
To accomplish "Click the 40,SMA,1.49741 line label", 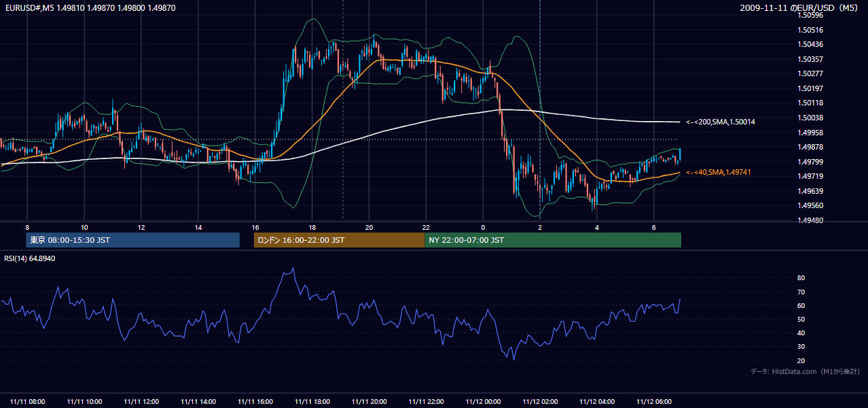I will (717, 173).
